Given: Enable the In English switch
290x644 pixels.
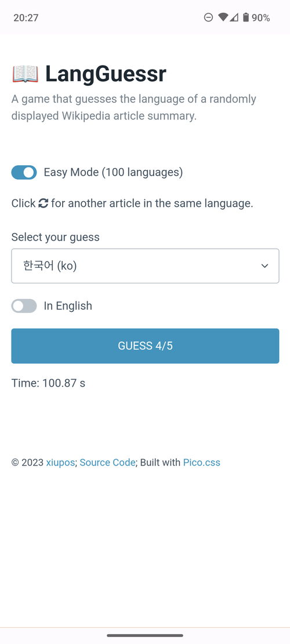Looking at the screenshot, I should [24, 306].
